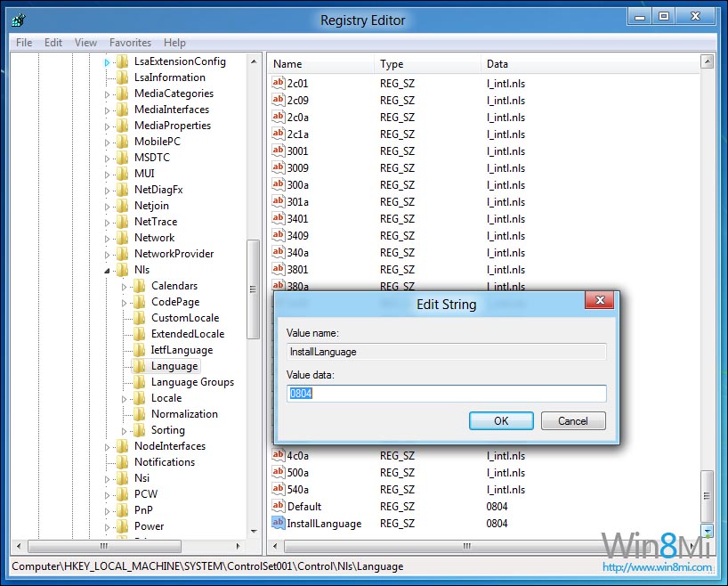The image size is (728, 586).
Task: Click the Language folder icon
Action: [x=140, y=366]
